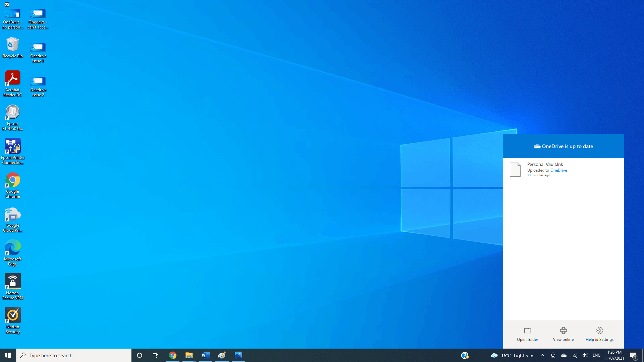Open Word from the taskbar

point(205,355)
